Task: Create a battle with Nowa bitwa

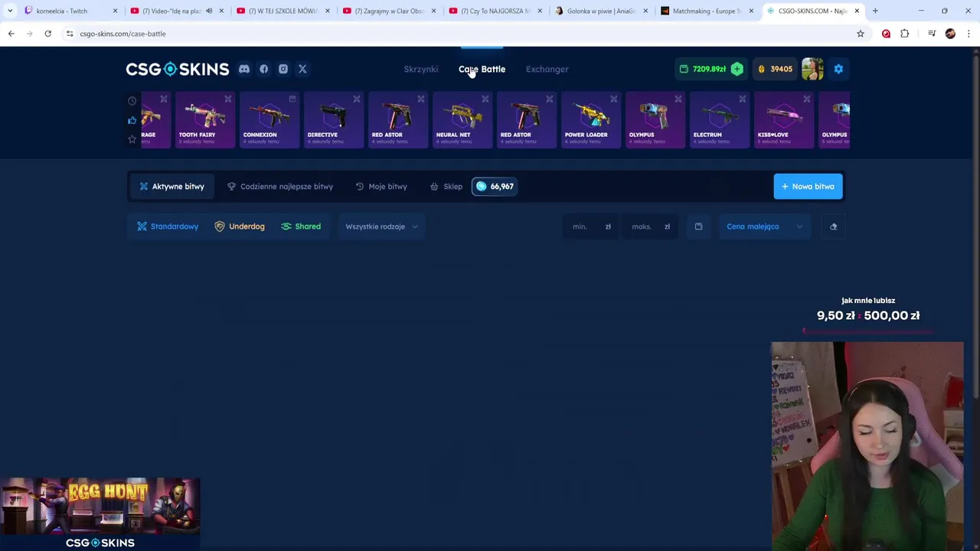Action: 808,187
